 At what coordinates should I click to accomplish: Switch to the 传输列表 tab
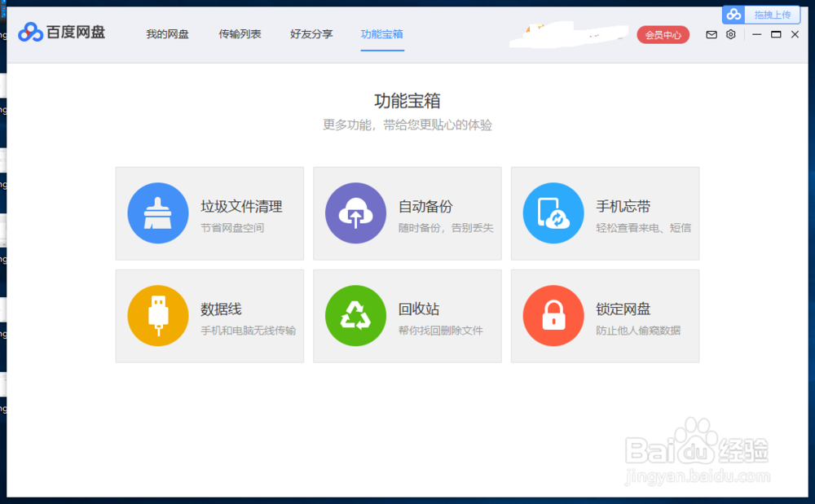(240, 34)
